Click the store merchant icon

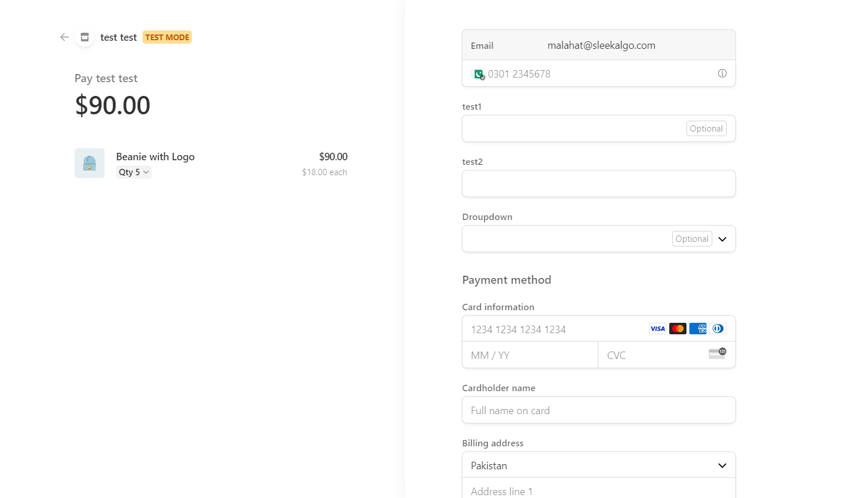coord(85,37)
